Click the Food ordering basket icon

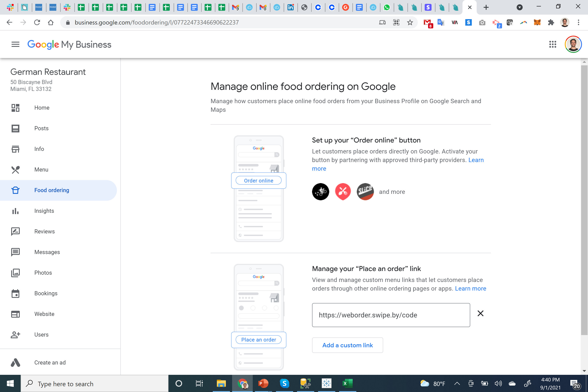15,190
